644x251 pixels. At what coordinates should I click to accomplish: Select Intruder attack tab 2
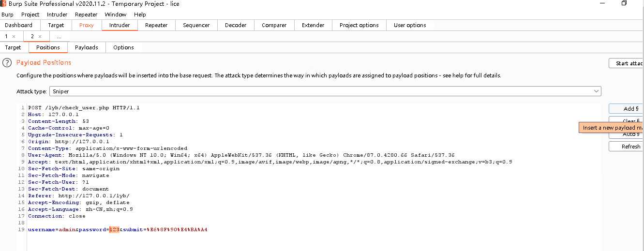[x=32, y=37]
